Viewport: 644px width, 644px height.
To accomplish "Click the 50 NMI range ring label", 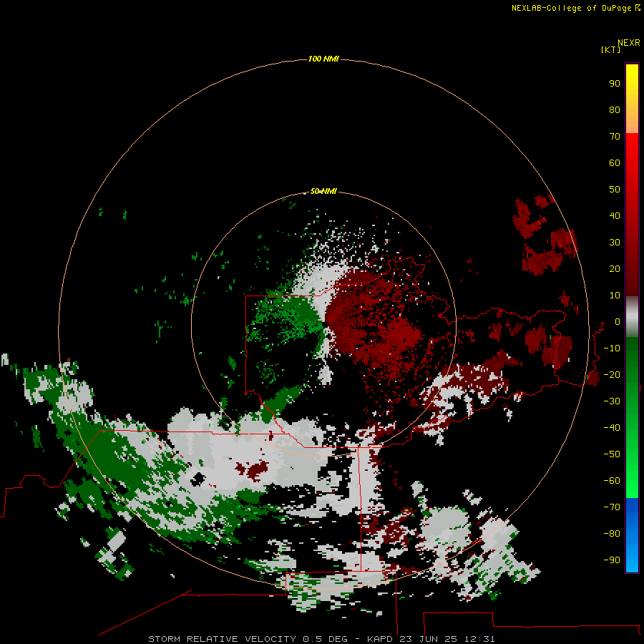I will click(323, 191).
